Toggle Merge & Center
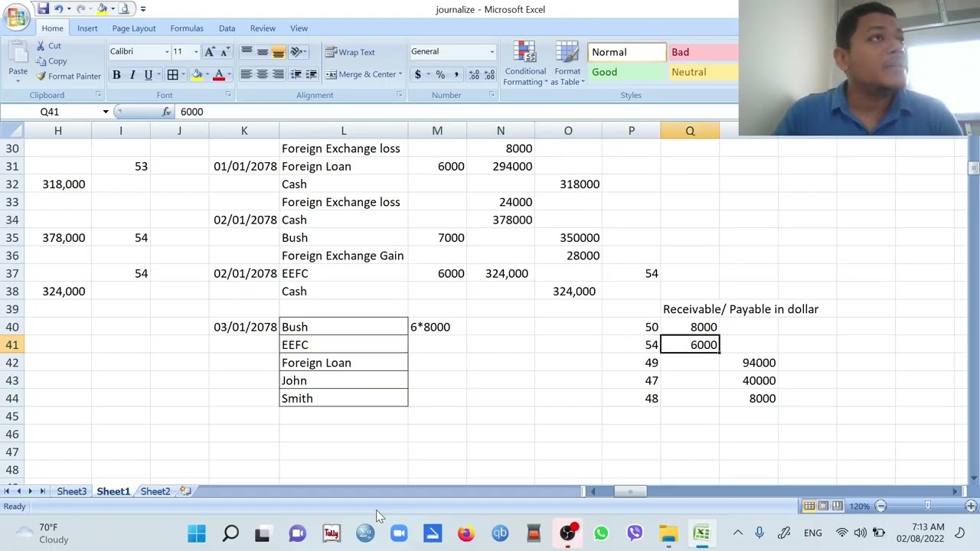Image resolution: width=980 pixels, height=551 pixels. [361, 74]
